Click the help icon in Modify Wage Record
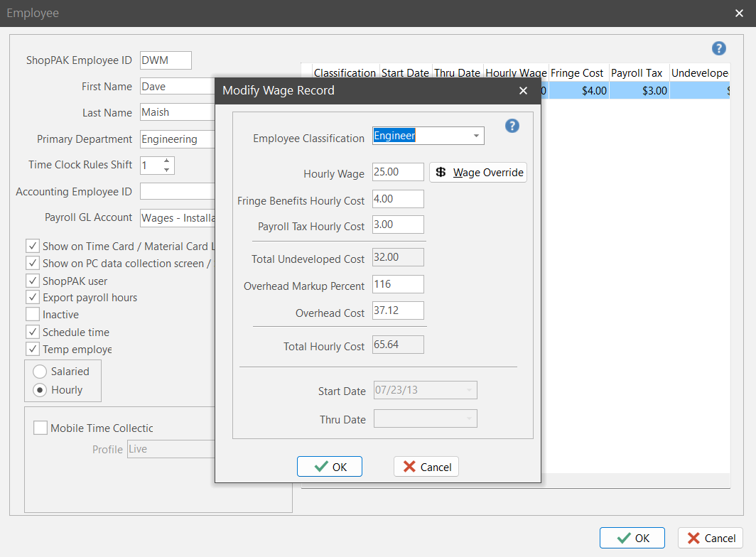Image resolution: width=756 pixels, height=557 pixels. coord(512,126)
